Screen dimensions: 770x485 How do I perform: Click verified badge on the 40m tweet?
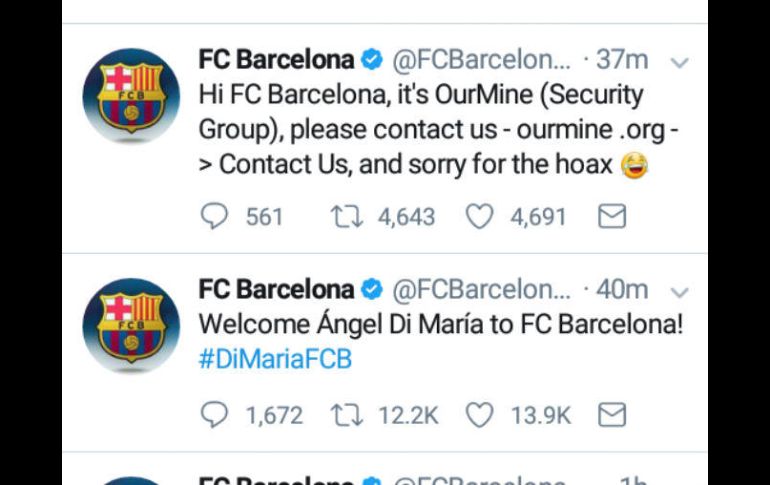point(372,291)
